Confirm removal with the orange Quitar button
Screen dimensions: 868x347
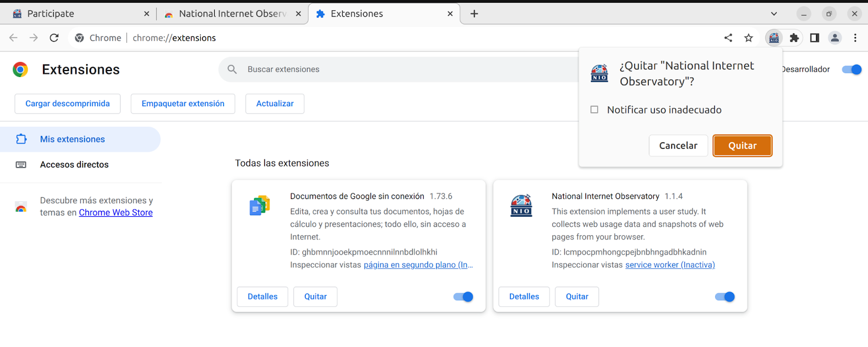[742, 146]
